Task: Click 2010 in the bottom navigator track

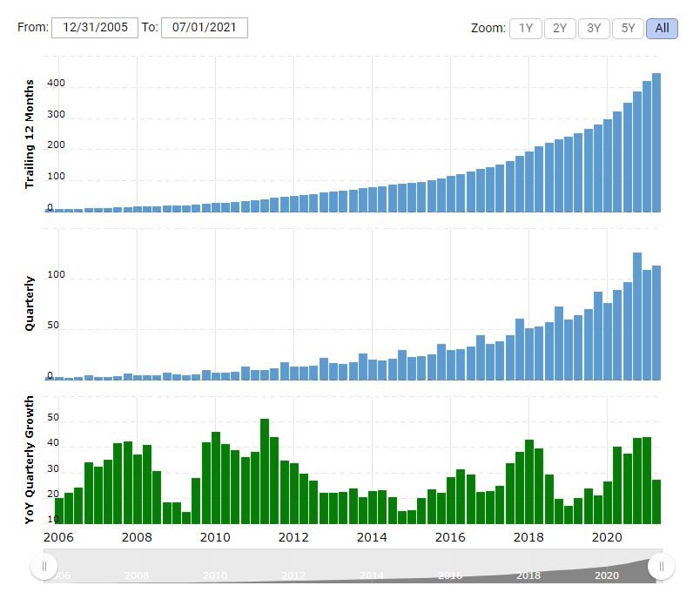Action: pyautogui.click(x=215, y=575)
